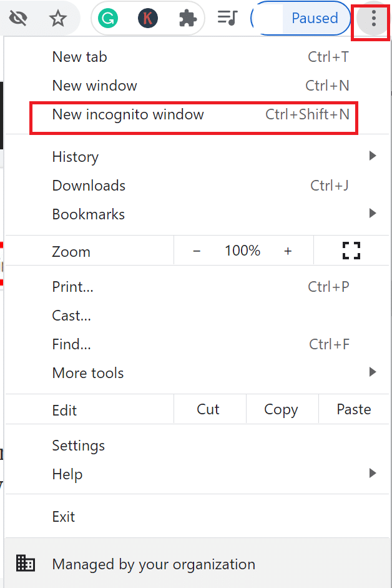Screen dimensions: 392x588
Task: Bookmark this page with the star icon
Action: tap(58, 19)
